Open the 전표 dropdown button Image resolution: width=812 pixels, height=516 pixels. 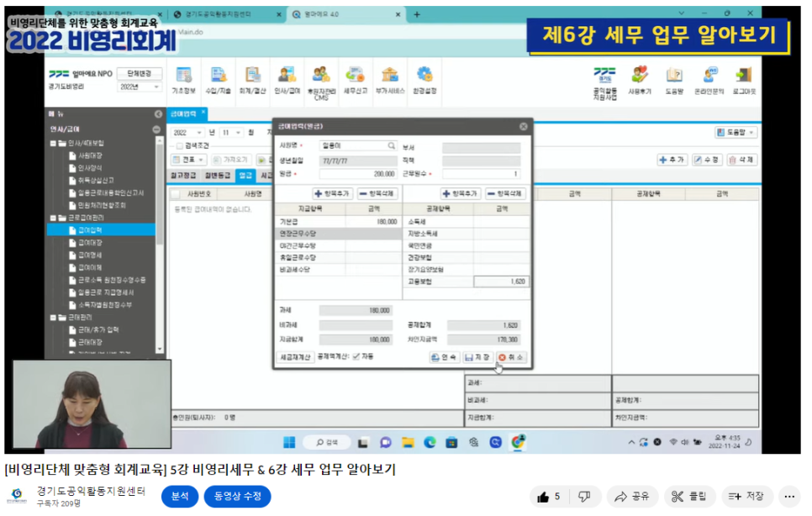(189, 160)
